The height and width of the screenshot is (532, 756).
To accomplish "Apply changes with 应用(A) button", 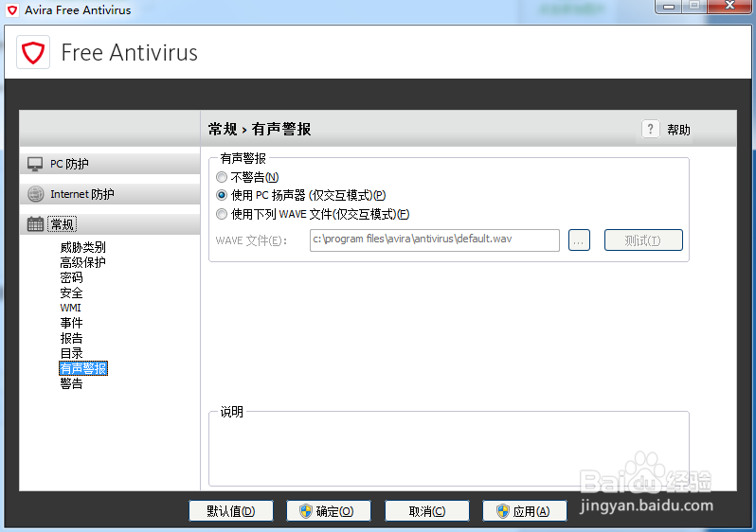I will click(525, 511).
